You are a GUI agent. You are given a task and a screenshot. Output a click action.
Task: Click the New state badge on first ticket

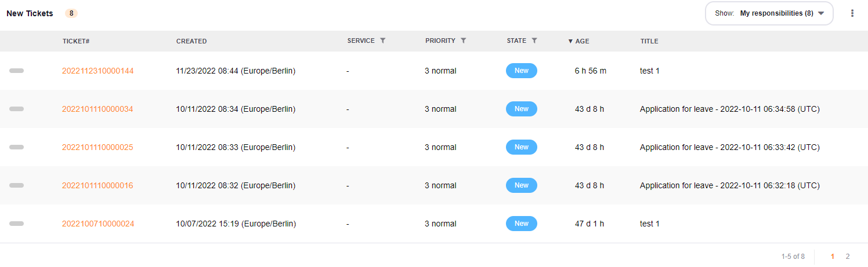pos(521,71)
